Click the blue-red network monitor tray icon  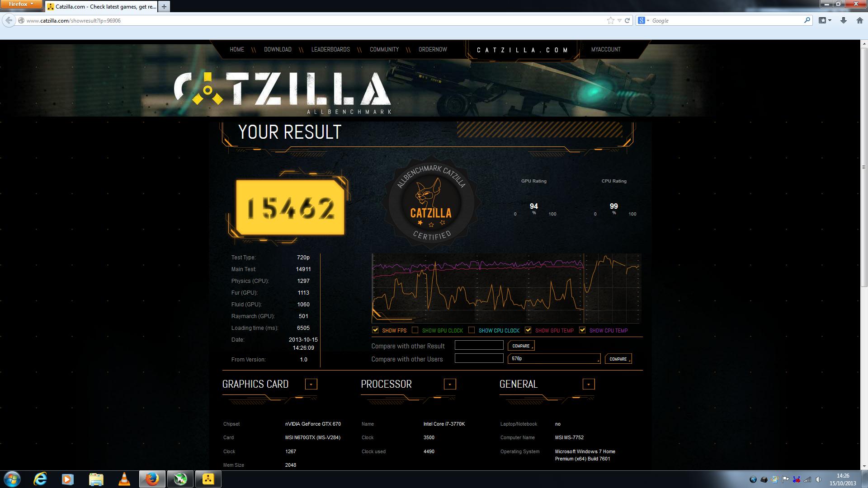click(x=797, y=479)
